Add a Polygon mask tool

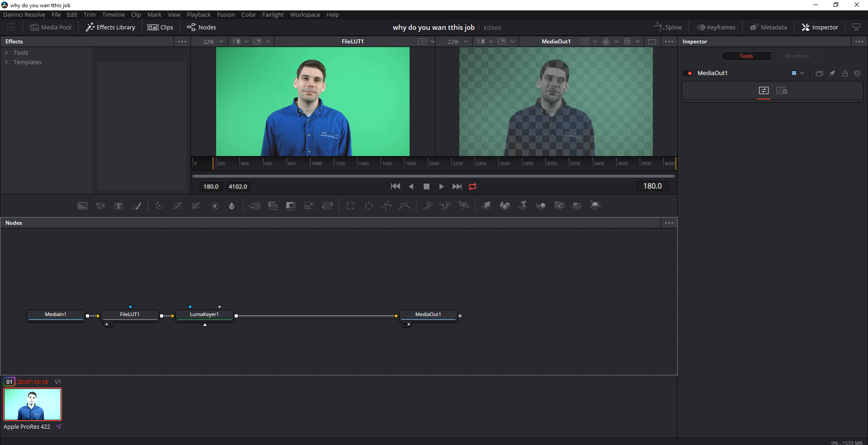point(387,206)
